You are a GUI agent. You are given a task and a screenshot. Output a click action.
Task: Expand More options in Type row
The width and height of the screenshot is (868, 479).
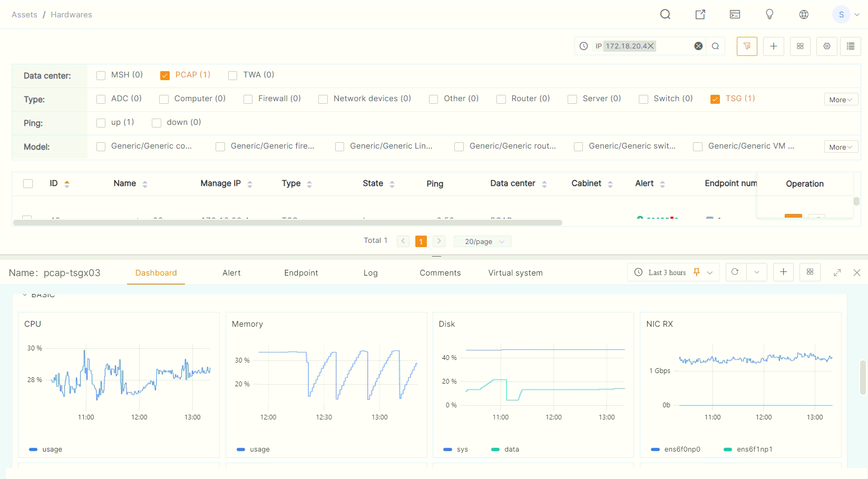(x=841, y=100)
